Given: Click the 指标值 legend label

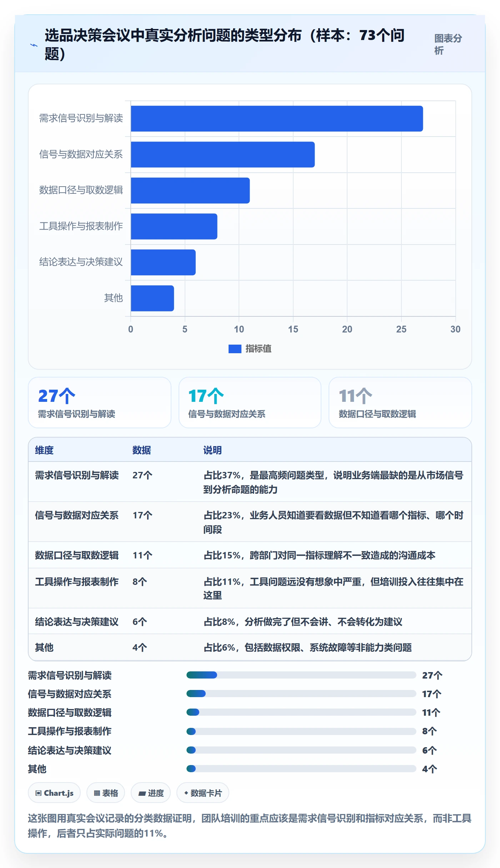Looking at the screenshot, I should (258, 349).
